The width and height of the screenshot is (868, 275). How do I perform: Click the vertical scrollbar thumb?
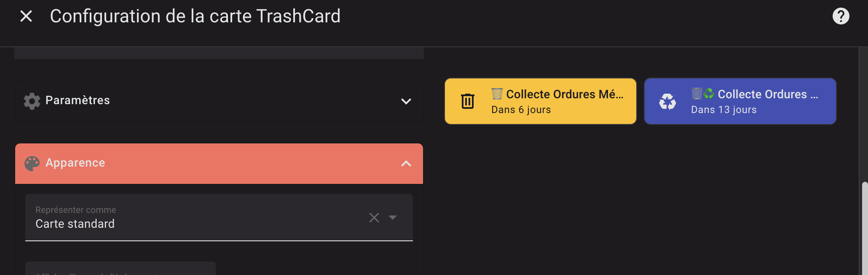[865, 228]
